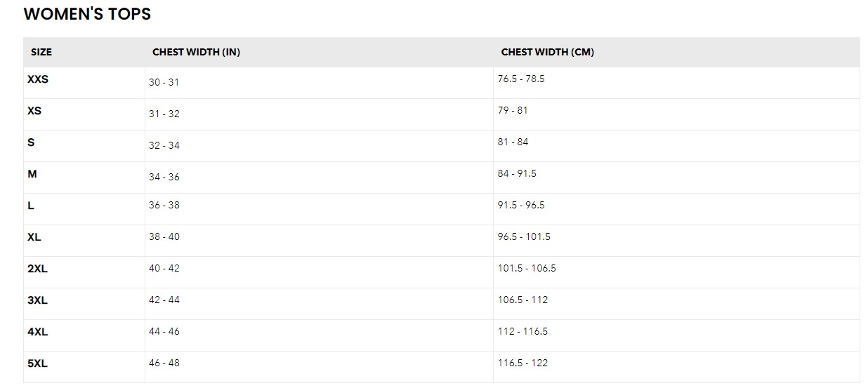Select the S size label

31,142
